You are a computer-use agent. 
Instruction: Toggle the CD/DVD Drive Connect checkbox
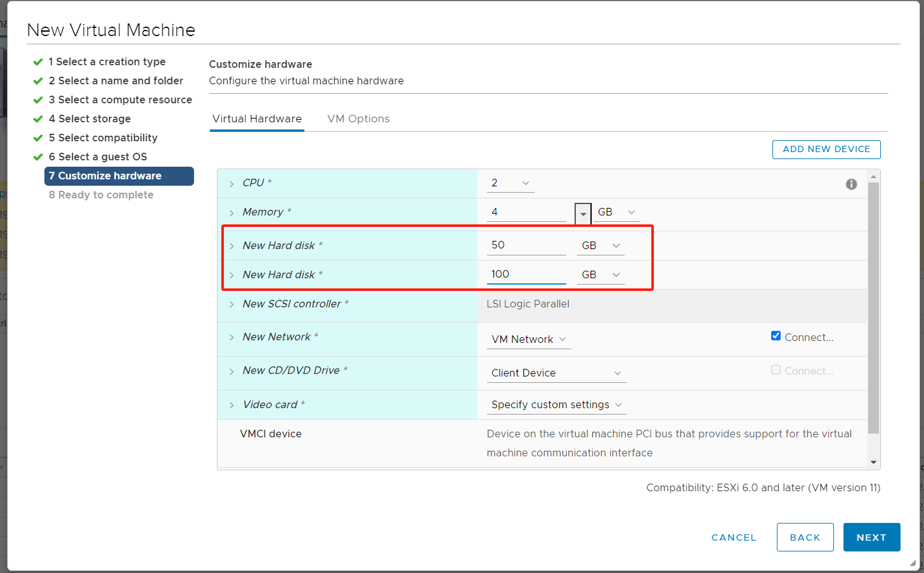[x=776, y=370]
